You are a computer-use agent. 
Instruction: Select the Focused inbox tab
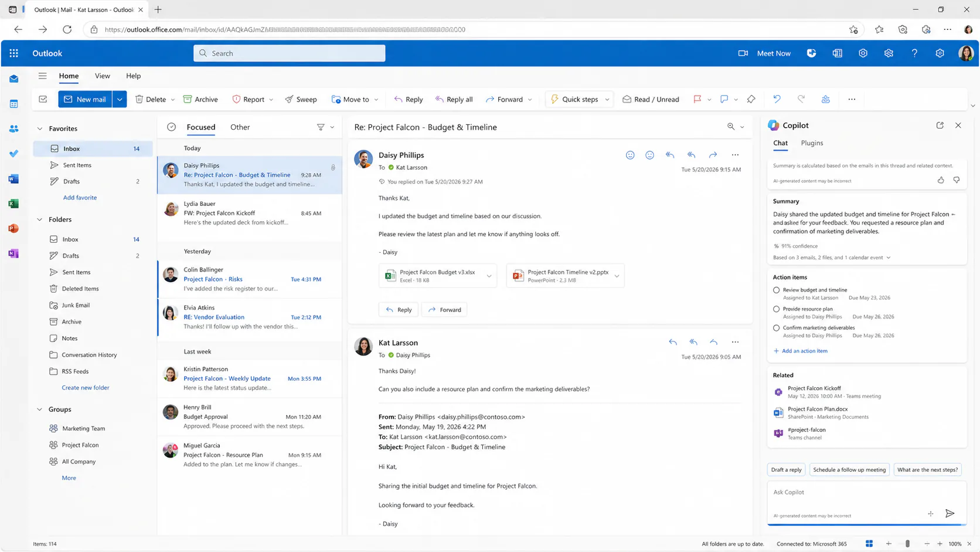pos(200,127)
